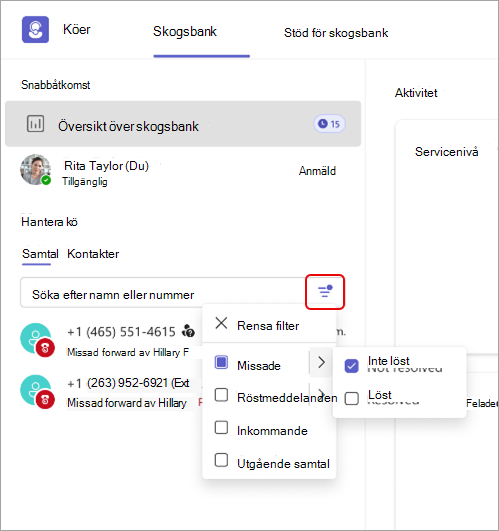The image size is (499, 531).
Task: Open the call +1 (263) 952-6921
Action: point(128,383)
